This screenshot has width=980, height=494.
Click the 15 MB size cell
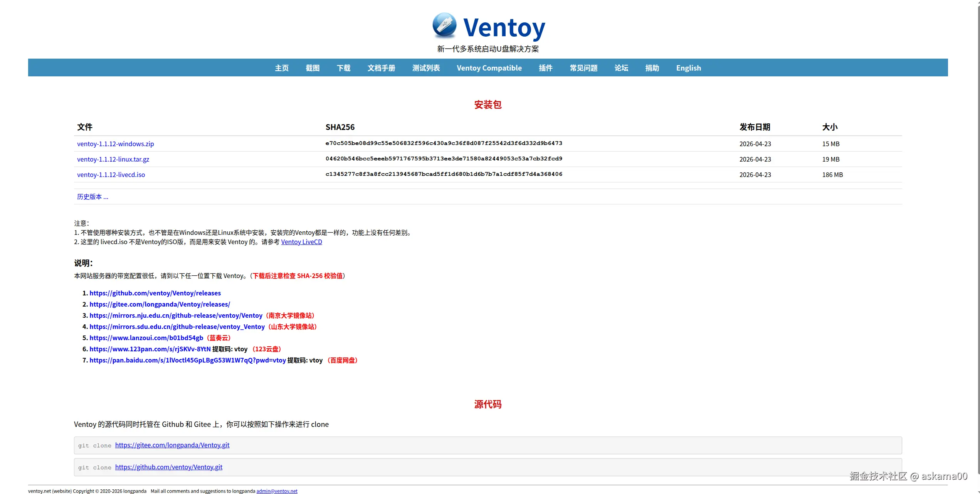click(830, 144)
